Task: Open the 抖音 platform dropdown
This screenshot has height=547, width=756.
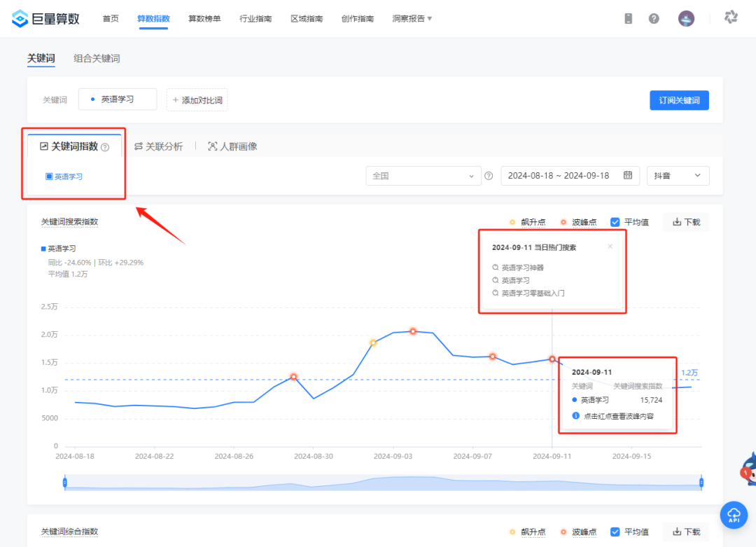Action: coord(678,176)
